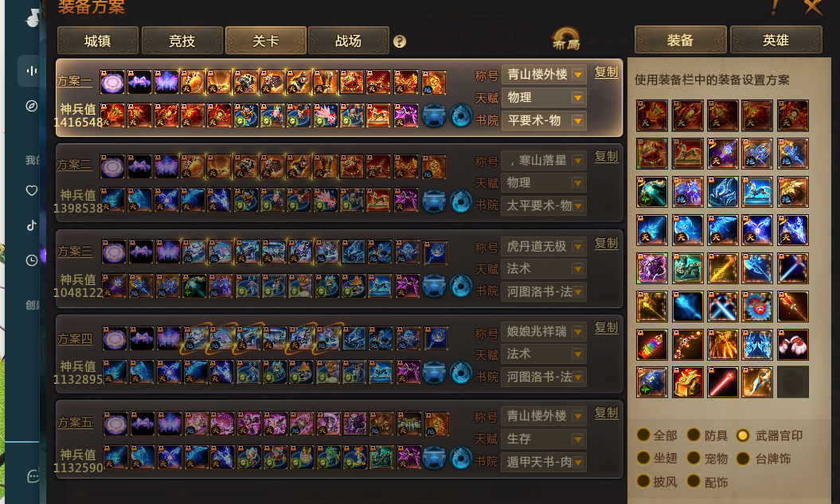Viewport: 840px width, 504px height.
Task: Select the white gloves equipment icon
Action: pos(792,345)
